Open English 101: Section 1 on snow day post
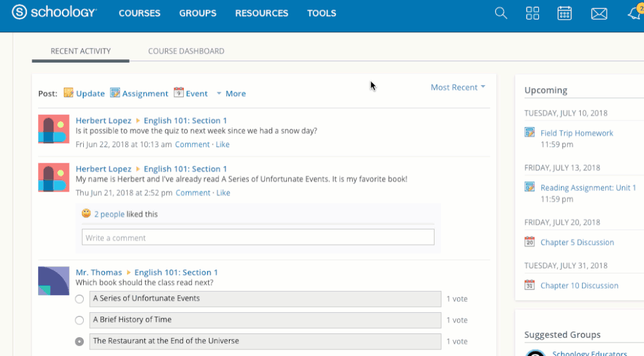 (185, 121)
